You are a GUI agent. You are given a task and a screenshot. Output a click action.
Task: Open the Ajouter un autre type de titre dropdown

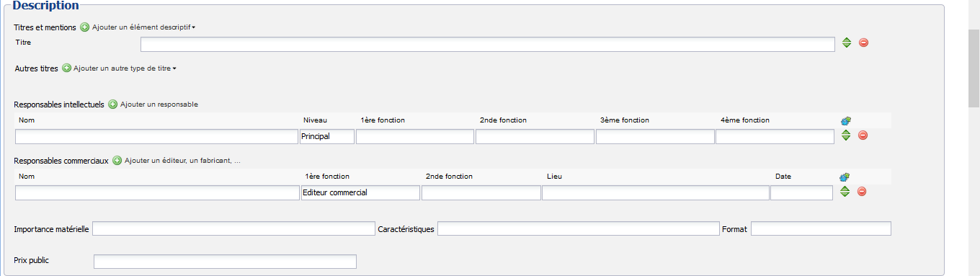125,68
